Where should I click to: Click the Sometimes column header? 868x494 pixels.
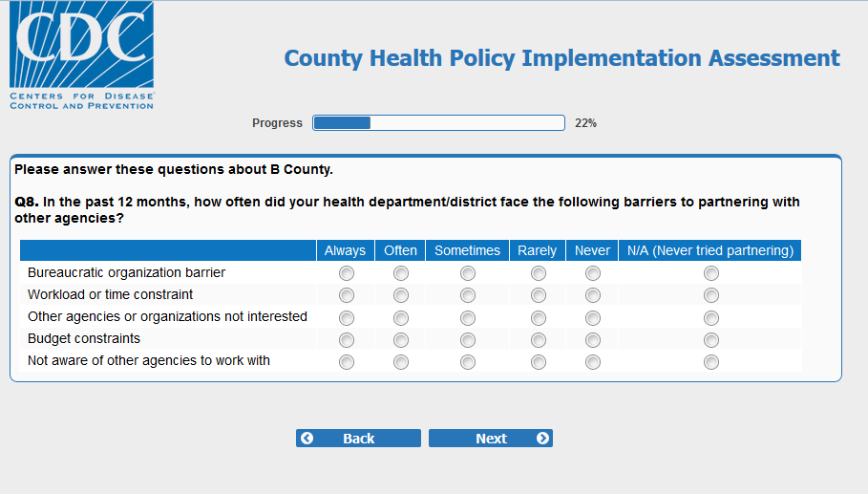point(467,250)
